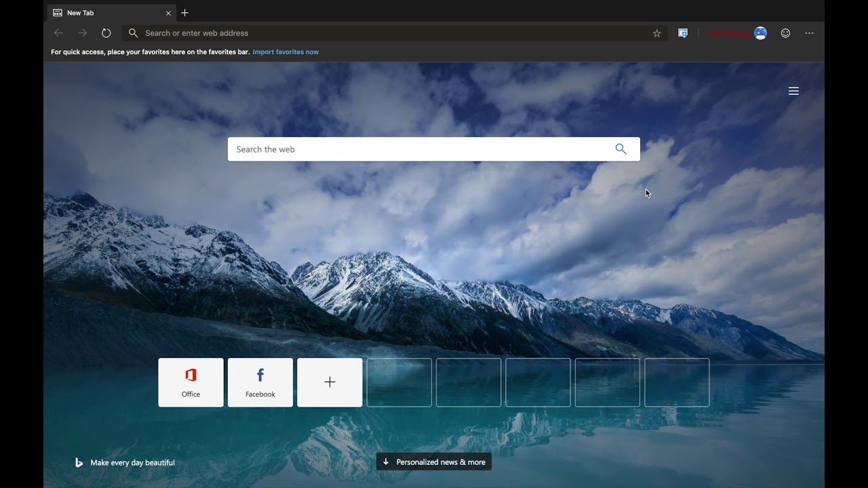Close the New Tab tab
The width and height of the screenshot is (868, 488).
click(x=168, y=13)
